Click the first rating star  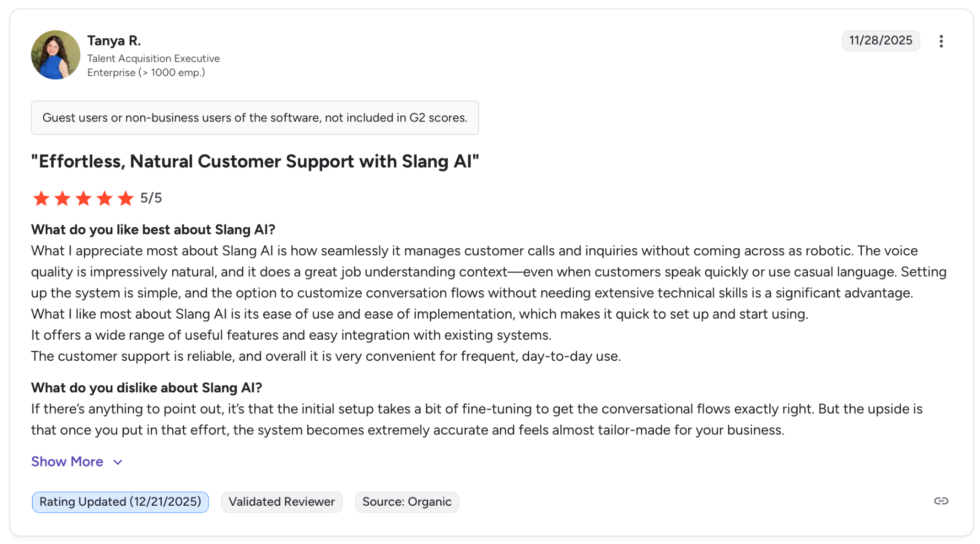coord(41,198)
